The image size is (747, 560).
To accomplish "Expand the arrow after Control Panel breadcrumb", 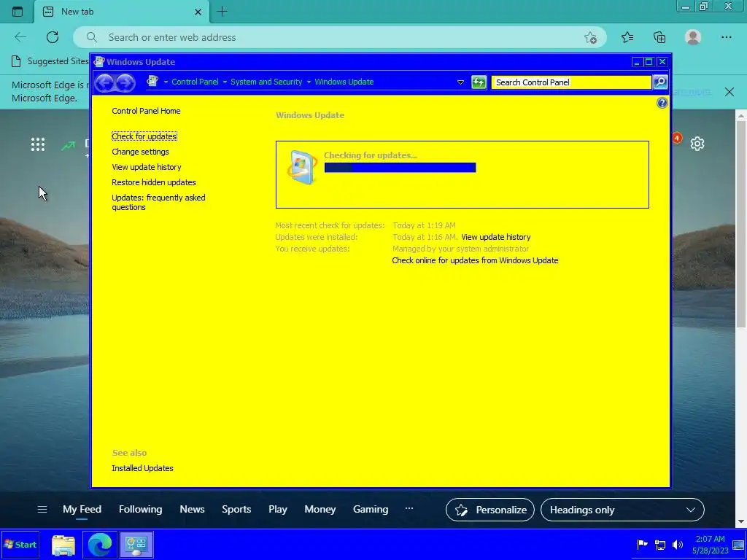I will click(x=225, y=82).
